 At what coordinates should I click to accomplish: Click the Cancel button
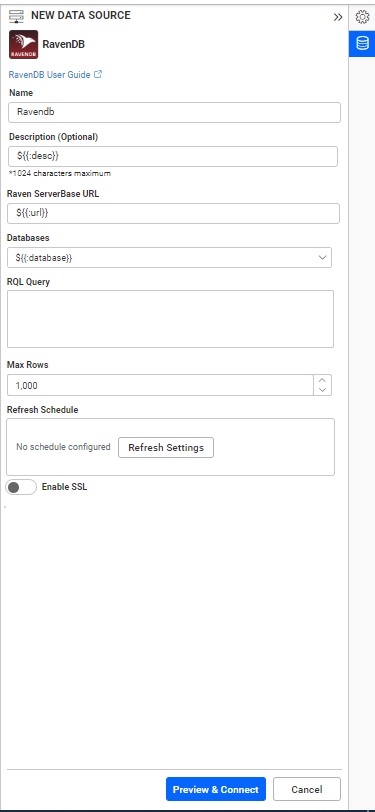pyautogui.click(x=307, y=790)
